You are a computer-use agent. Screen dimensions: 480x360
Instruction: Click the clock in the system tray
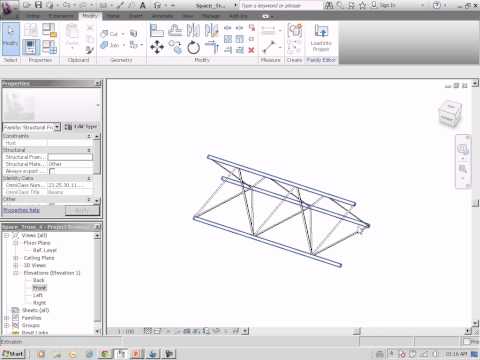[456, 354]
